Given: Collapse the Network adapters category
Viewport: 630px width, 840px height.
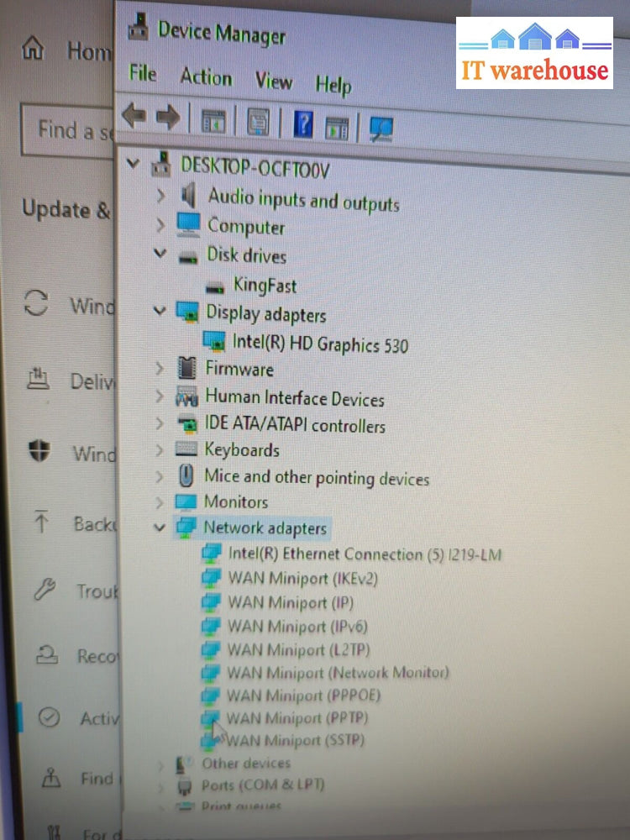Looking at the screenshot, I should click(x=160, y=528).
